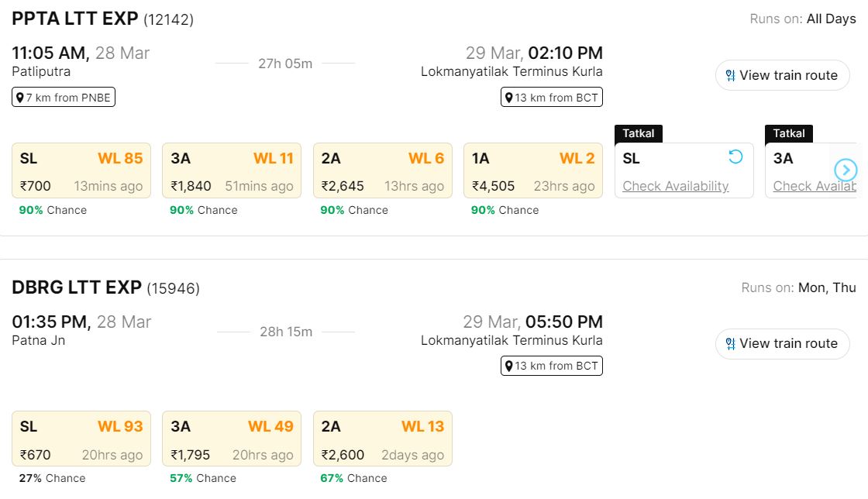
Task: Click route icon for PPTA LTT EXP
Action: point(730,76)
